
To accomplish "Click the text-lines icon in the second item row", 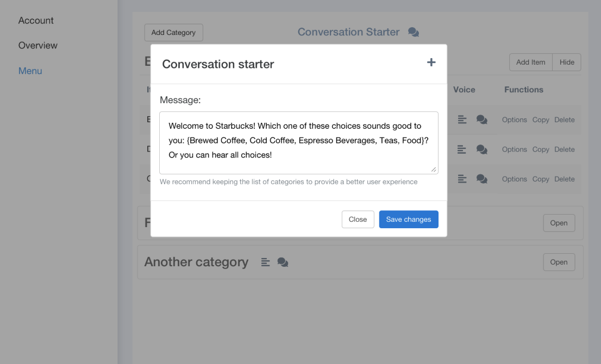I will point(462,149).
